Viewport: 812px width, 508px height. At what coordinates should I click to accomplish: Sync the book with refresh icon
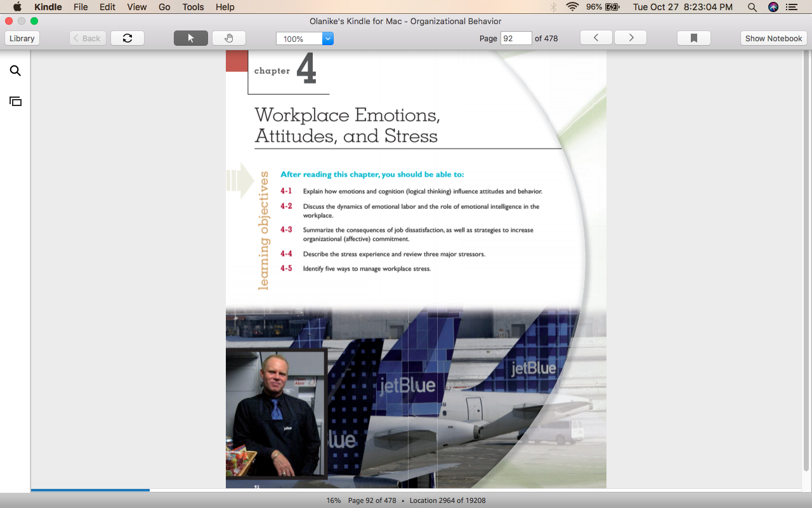pyautogui.click(x=128, y=38)
